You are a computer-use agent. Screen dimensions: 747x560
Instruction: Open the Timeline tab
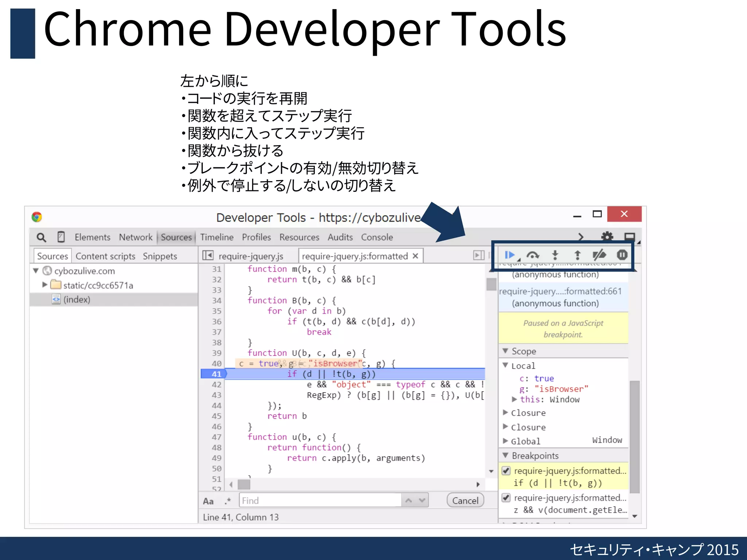pyautogui.click(x=217, y=237)
